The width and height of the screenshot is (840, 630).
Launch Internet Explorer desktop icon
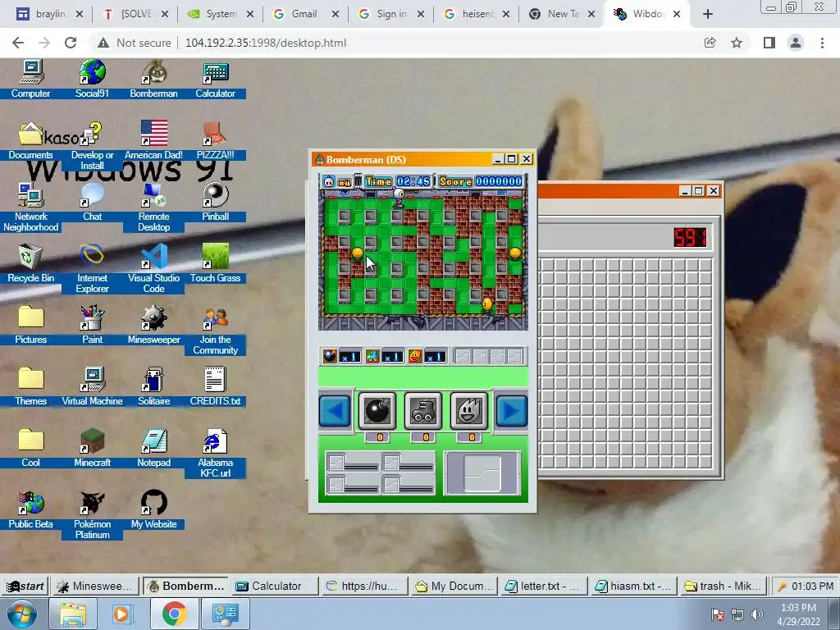click(92, 256)
